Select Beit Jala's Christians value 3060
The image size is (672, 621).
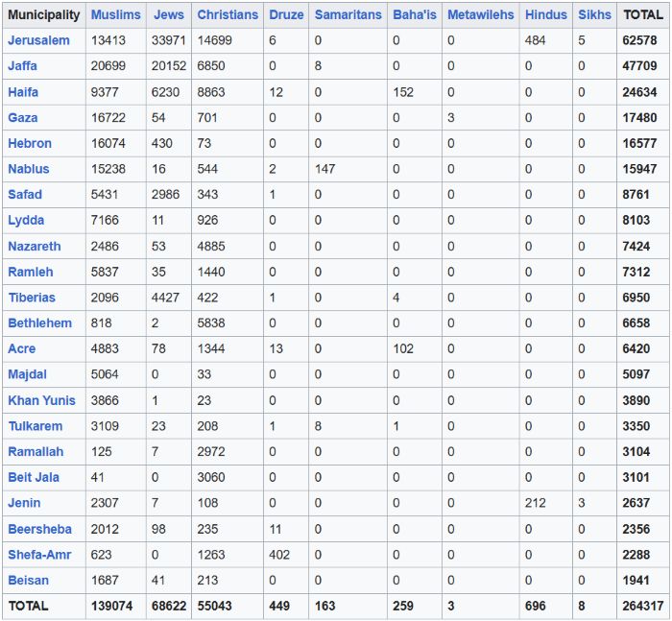(211, 477)
